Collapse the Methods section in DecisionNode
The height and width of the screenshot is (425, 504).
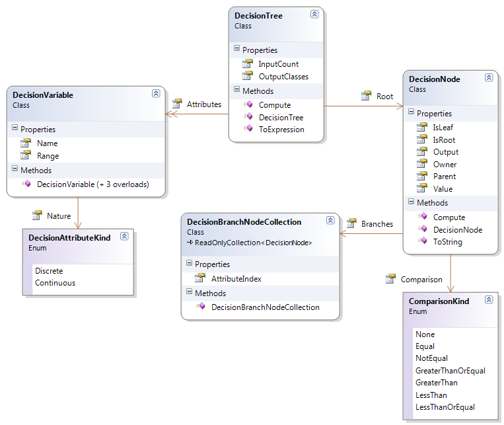point(411,202)
